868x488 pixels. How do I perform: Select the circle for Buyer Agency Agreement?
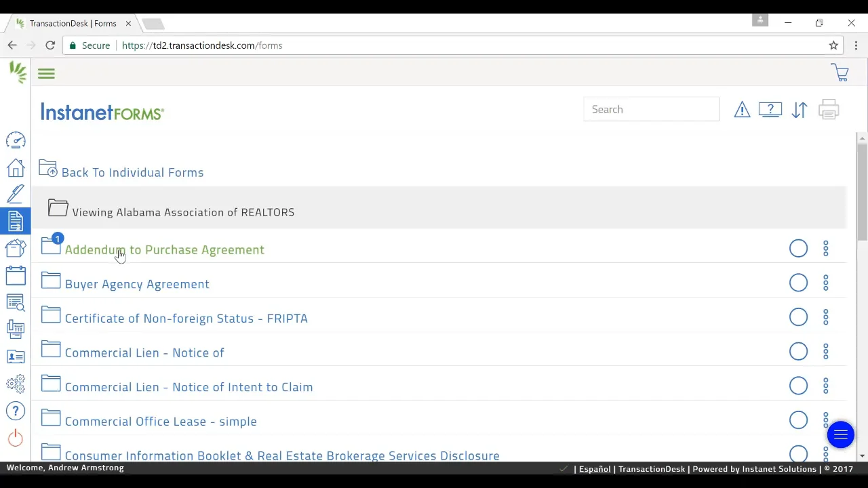(798, 283)
